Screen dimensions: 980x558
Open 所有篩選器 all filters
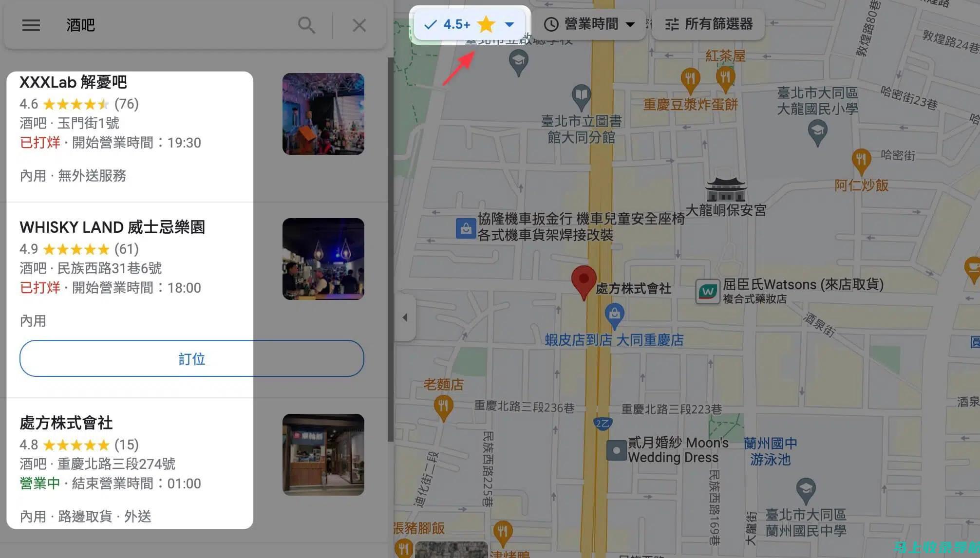(x=709, y=24)
